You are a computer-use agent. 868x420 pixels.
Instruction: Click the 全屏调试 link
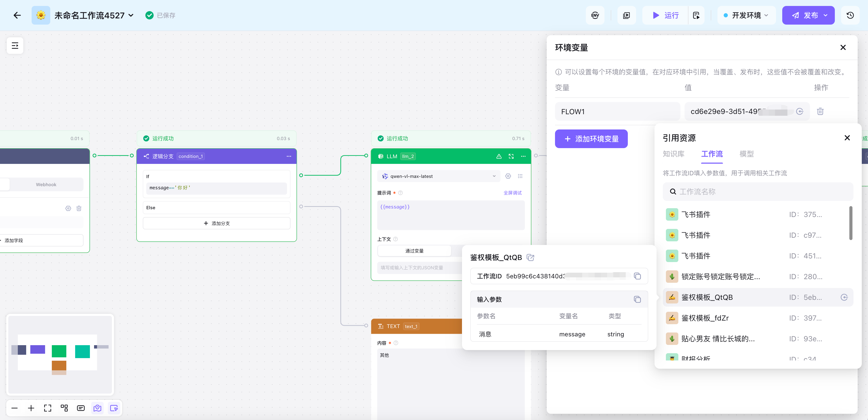click(x=512, y=193)
